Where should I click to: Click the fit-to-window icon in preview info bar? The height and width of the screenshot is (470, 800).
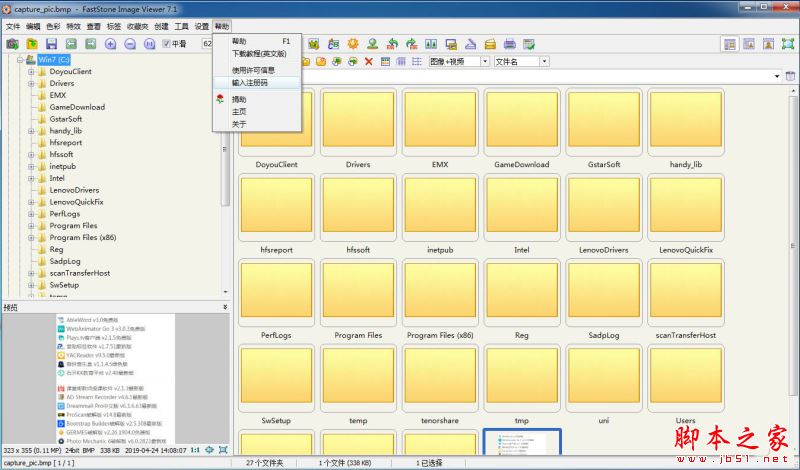pos(223,450)
